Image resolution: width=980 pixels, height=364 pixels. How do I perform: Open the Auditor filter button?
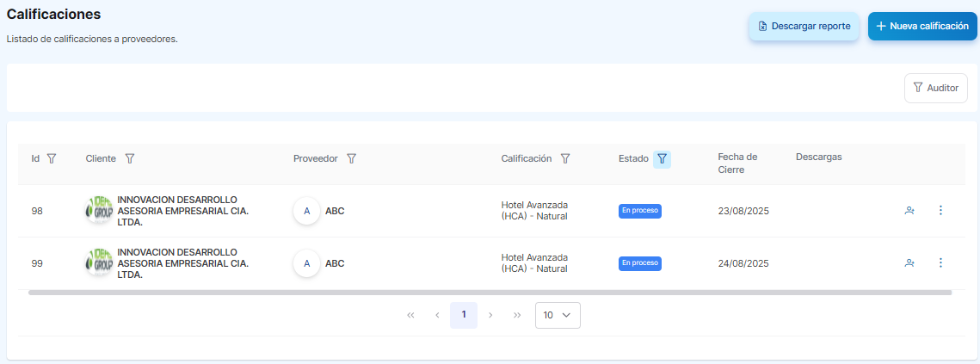tap(936, 88)
